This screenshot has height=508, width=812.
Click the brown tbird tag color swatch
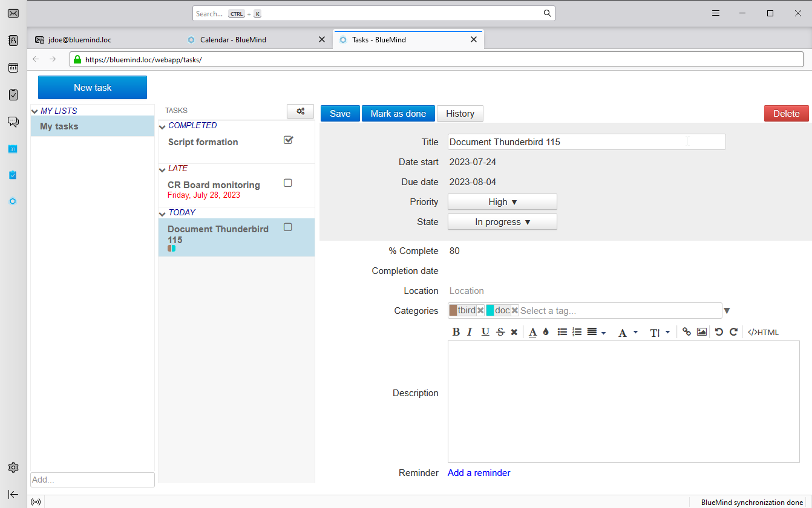453,310
